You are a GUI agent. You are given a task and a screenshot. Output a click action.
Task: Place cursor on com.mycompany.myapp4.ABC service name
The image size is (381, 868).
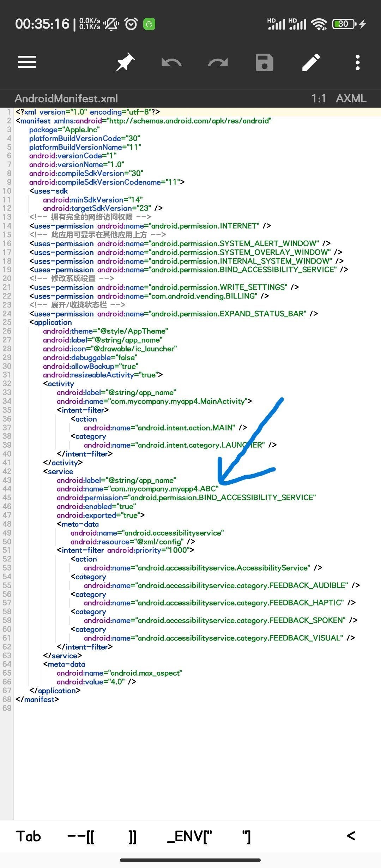164,489
